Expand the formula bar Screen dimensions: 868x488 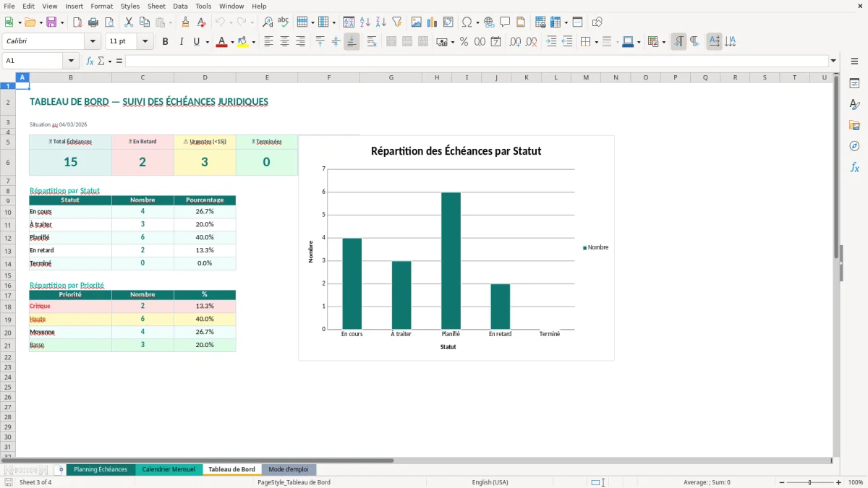[x=833, y=61]
